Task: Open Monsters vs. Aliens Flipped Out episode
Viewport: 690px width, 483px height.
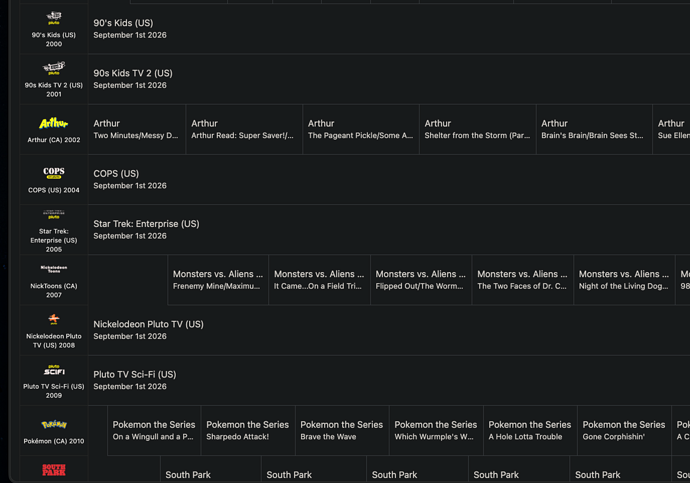Action: (x=421, y=280)
